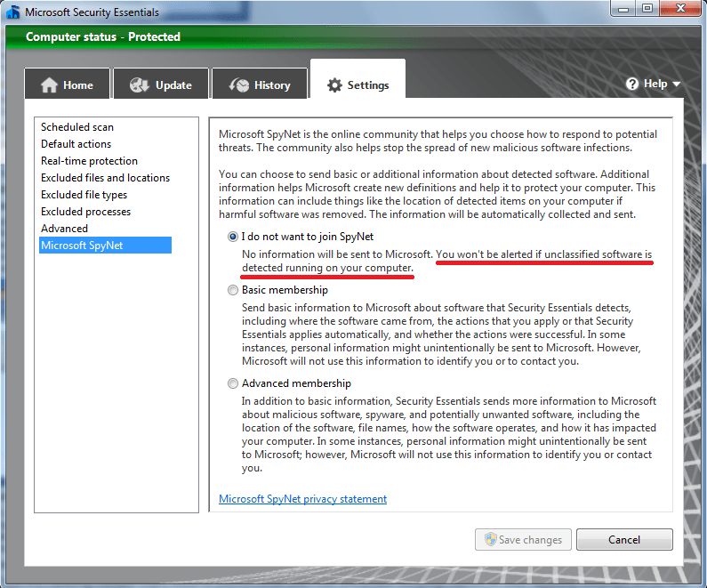The image size is (707, 588).
Task: Click the Save changes button
Action: 523,539
